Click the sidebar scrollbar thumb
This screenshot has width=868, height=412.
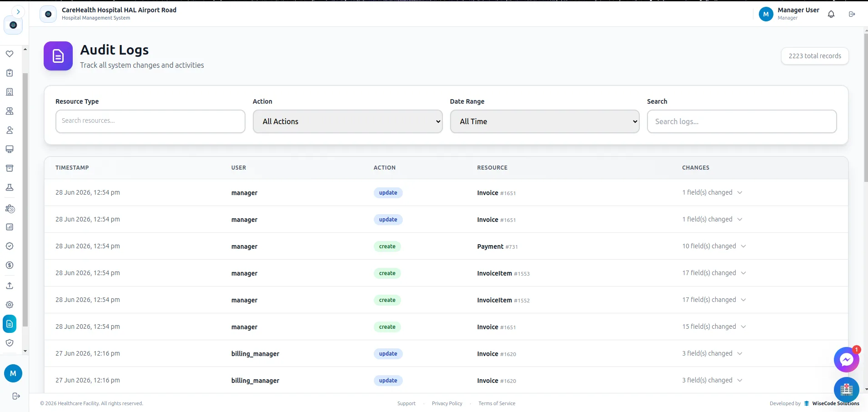pyautogui.click(x=25, y=200)
